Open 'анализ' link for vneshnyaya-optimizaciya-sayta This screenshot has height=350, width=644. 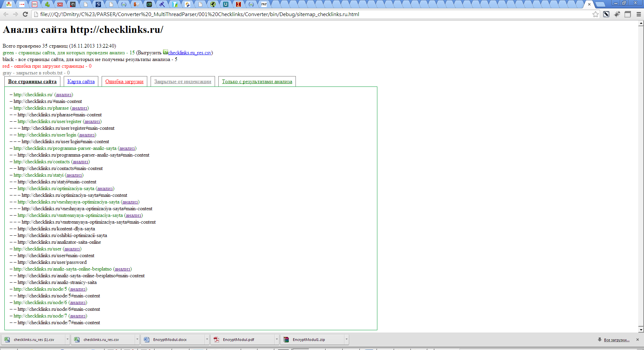pyautogui.click(x=130, y=202)
